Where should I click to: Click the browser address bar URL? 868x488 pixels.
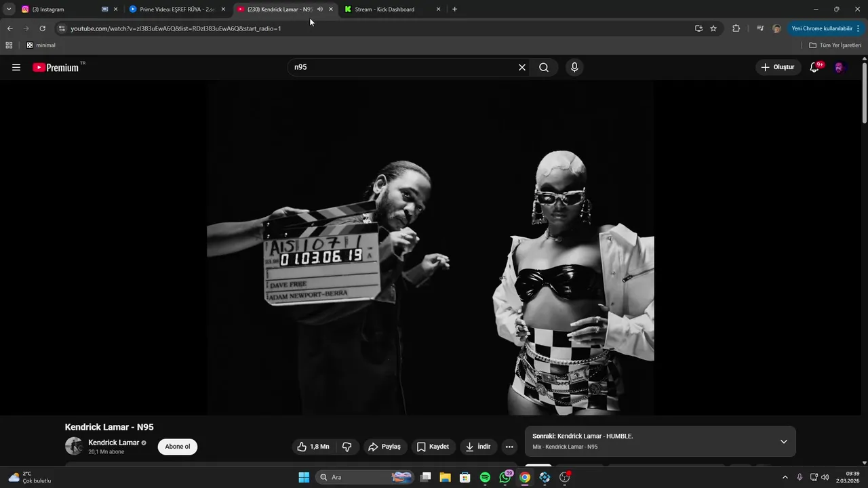click(176, 28)
